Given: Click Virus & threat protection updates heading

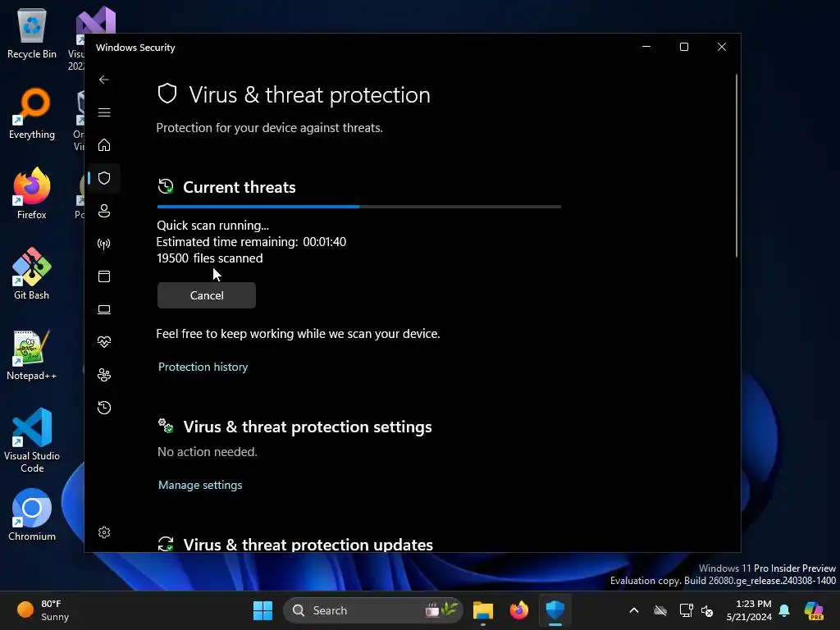Looking at the screenshot, I should [x=308, y=545].
